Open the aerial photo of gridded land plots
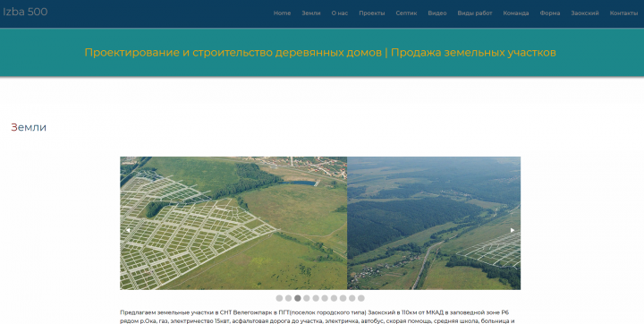Image resolution: width=644 pixels, height=324 pixels. (233, 223)
